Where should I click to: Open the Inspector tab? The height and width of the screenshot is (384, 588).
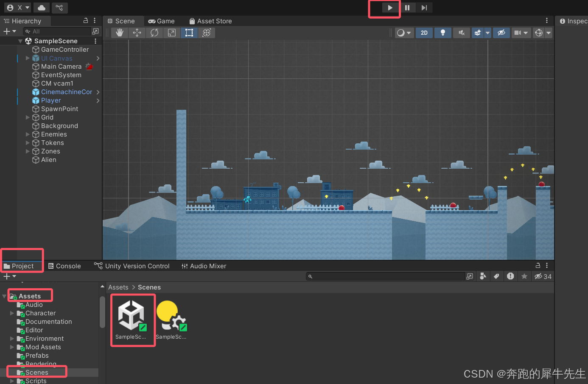pyautogui.click(x=573, y=21)
